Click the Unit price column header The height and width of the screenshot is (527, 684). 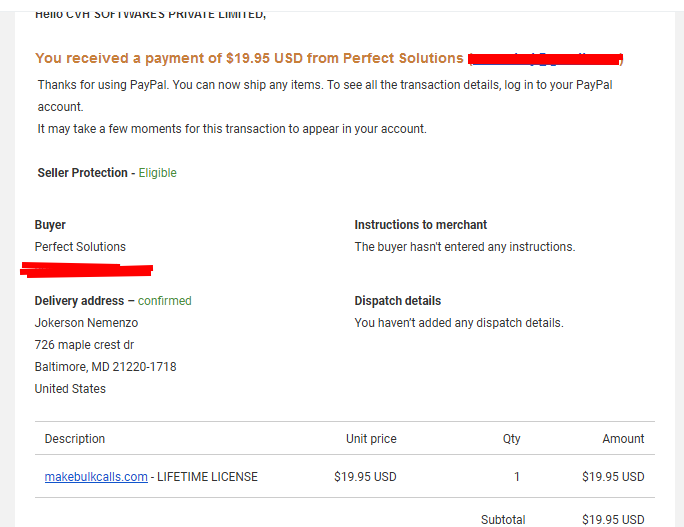tap(371, 438)
